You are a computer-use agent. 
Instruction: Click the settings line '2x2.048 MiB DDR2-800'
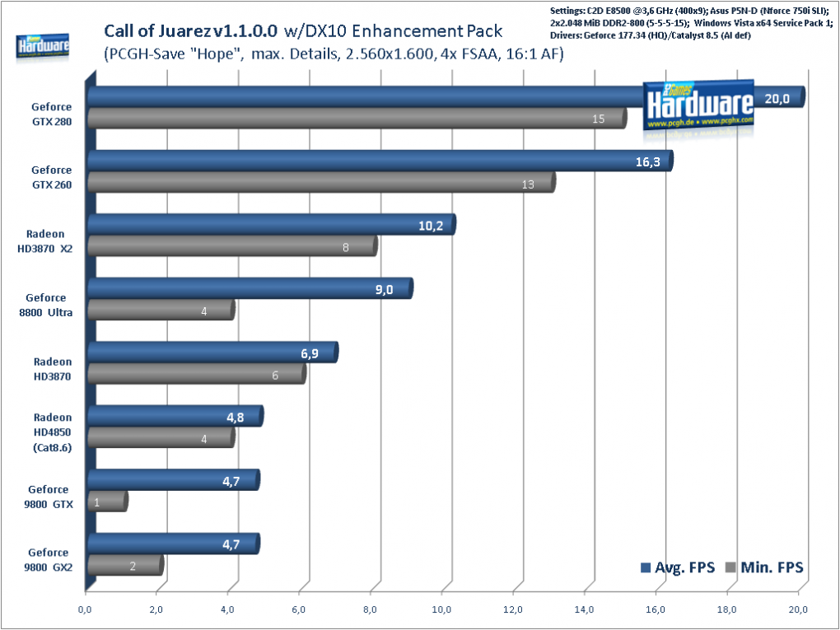(x=691, y=23)
